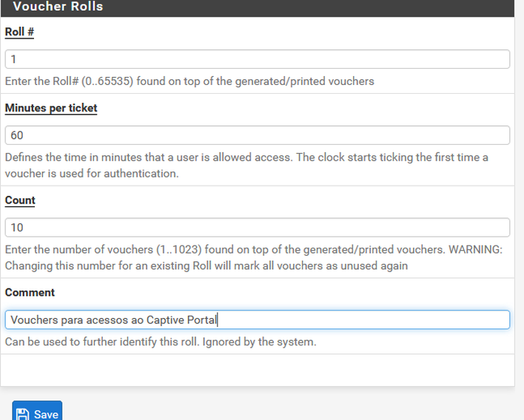Click the Save button label
This screenshot has width=524, height=420.
point(46,414)
